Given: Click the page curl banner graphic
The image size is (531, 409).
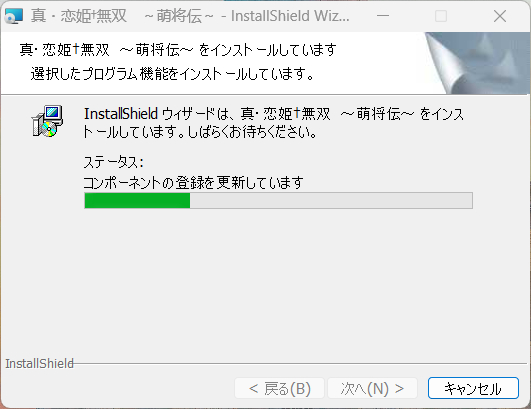Looking at the screenshot, I should pyautogui.click(x=477, y=63).
